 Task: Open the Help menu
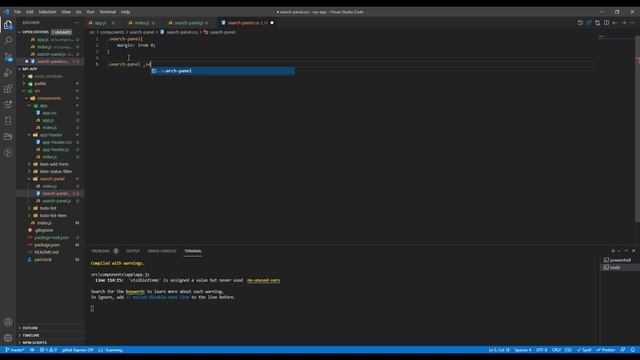pos(125,12)
